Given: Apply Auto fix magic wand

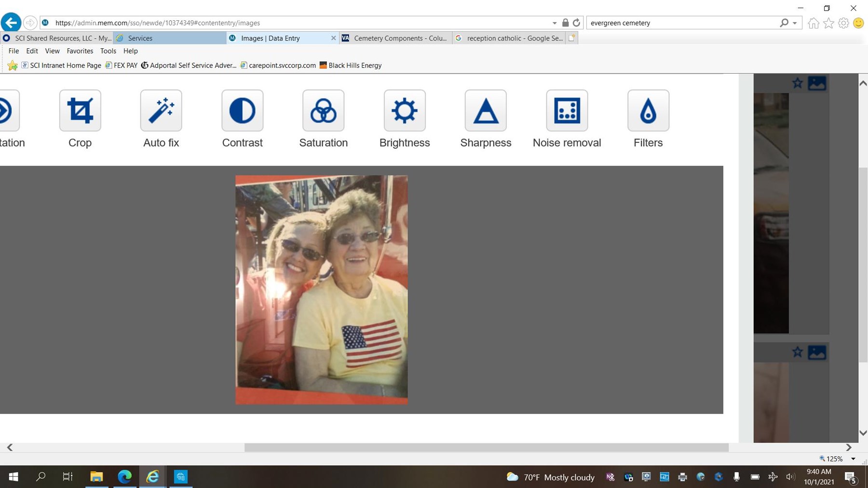Looking at the screenshot, I should (161, 111).
